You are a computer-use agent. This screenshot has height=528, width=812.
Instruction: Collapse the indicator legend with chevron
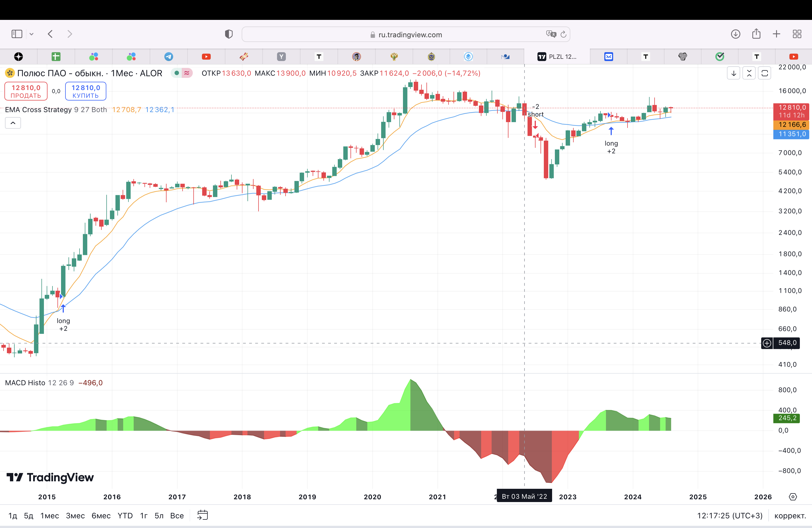(13, 123)
